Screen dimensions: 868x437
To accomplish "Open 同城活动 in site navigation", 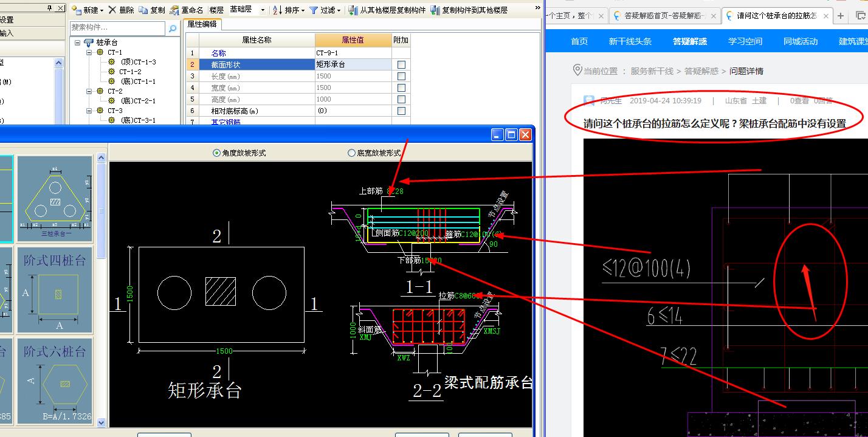I will (x=801, y=41).
